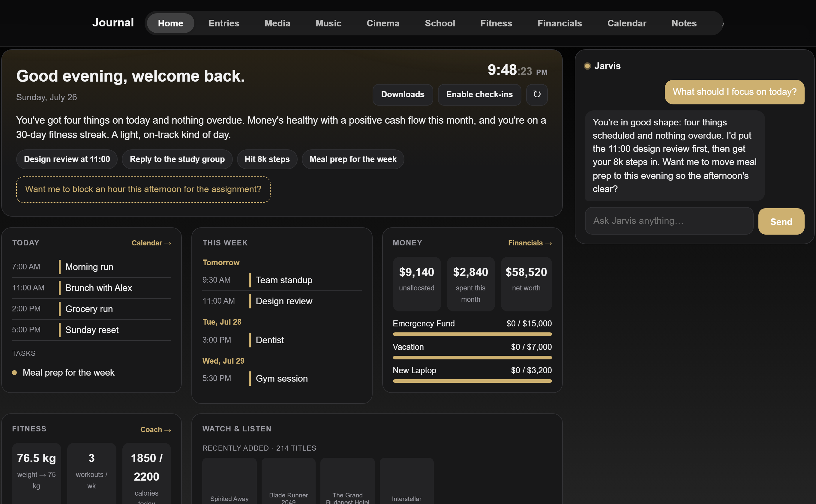The image size is (816, 504).
Task: Open the Coach link in Fitness card
Action: [x=156, y=429]
